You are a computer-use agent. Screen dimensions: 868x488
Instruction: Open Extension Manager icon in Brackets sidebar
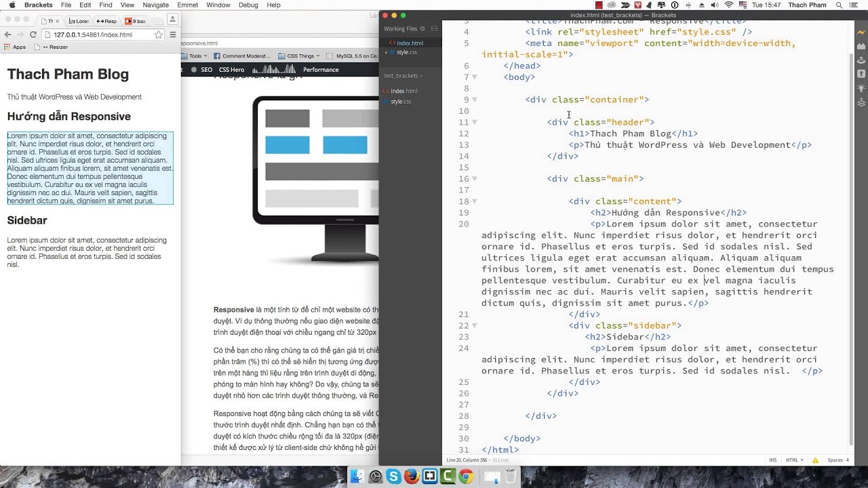pos(861,45)
